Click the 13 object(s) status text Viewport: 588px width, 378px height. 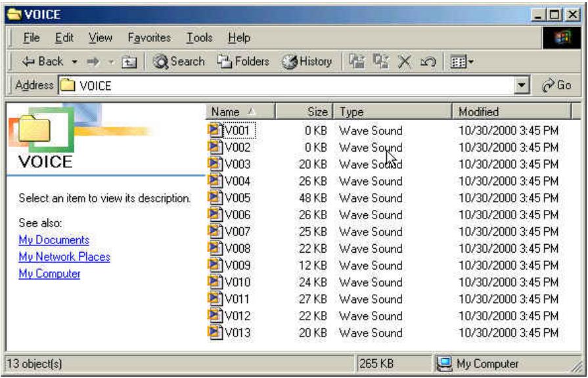pyautogui.click(x=35, y=364)
